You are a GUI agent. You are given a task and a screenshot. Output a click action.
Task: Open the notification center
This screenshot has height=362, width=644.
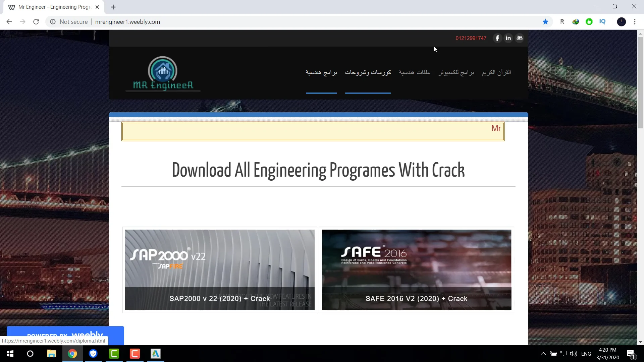[x=631, y=354]
